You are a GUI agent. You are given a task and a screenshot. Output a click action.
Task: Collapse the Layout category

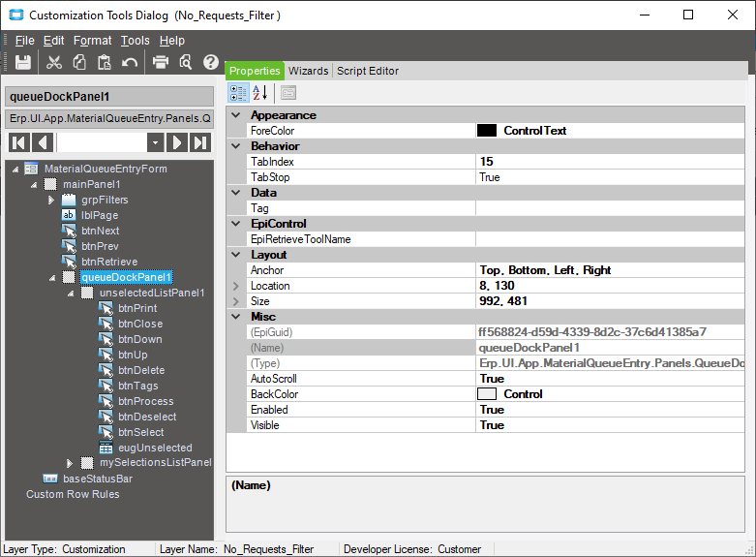coord(236,255)
